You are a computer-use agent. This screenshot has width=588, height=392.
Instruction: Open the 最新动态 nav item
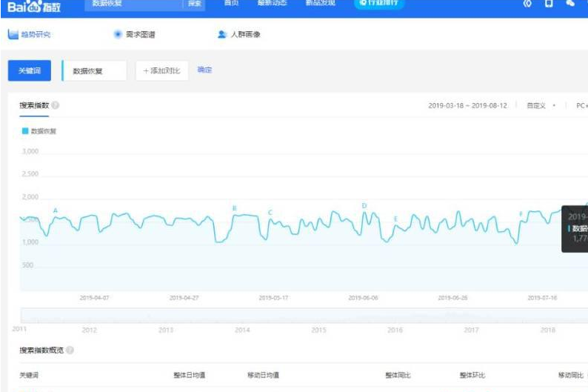point(272,3)
